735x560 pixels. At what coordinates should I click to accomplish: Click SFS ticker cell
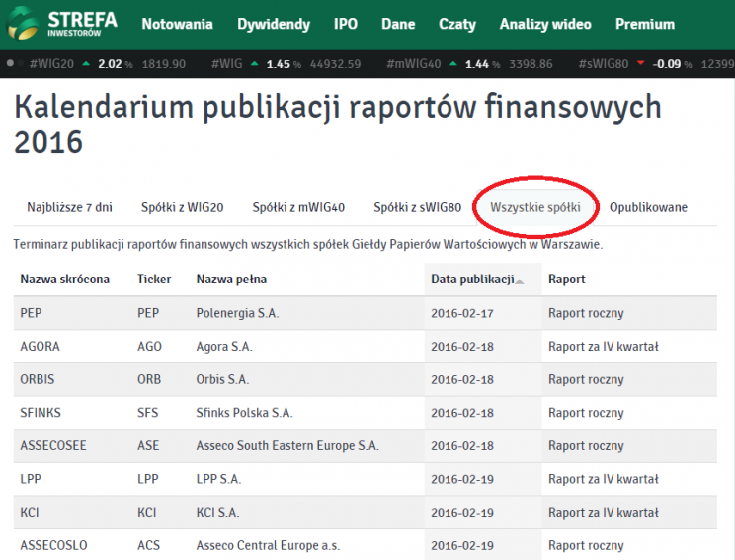coord(147,413)
